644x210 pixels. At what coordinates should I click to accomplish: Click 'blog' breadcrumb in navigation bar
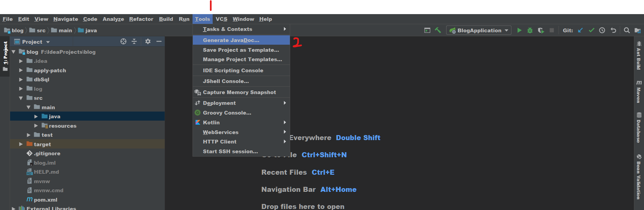pyautogui.click(x=14, y=31)
